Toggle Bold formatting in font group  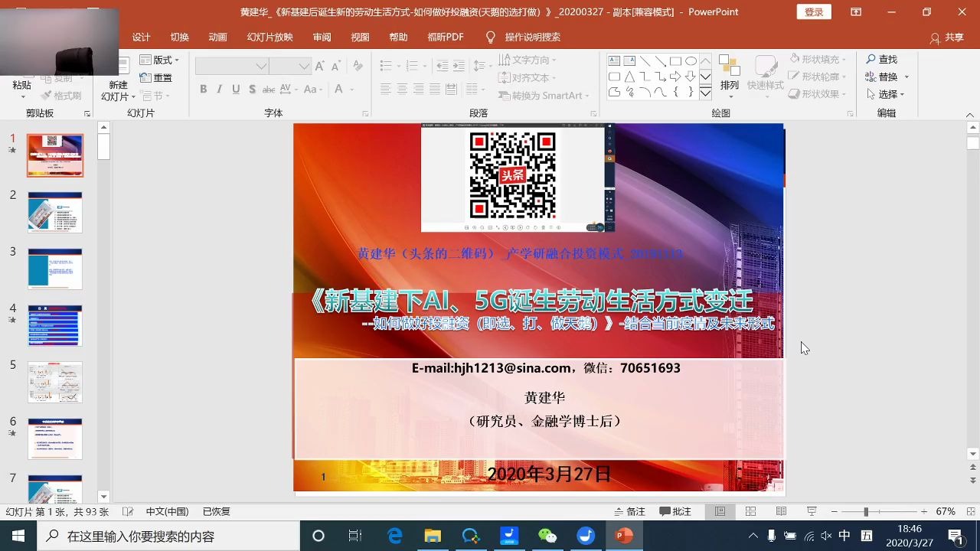pos(204,90)
